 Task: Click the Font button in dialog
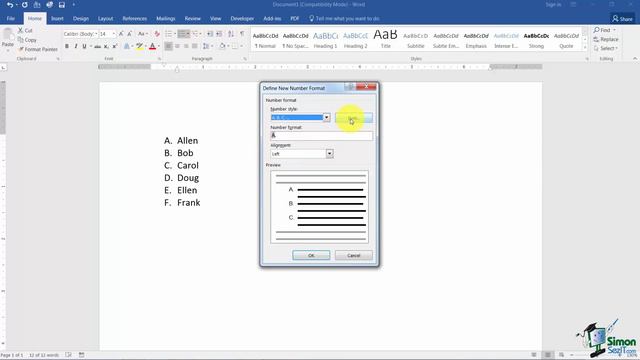[x=354, y=118]
